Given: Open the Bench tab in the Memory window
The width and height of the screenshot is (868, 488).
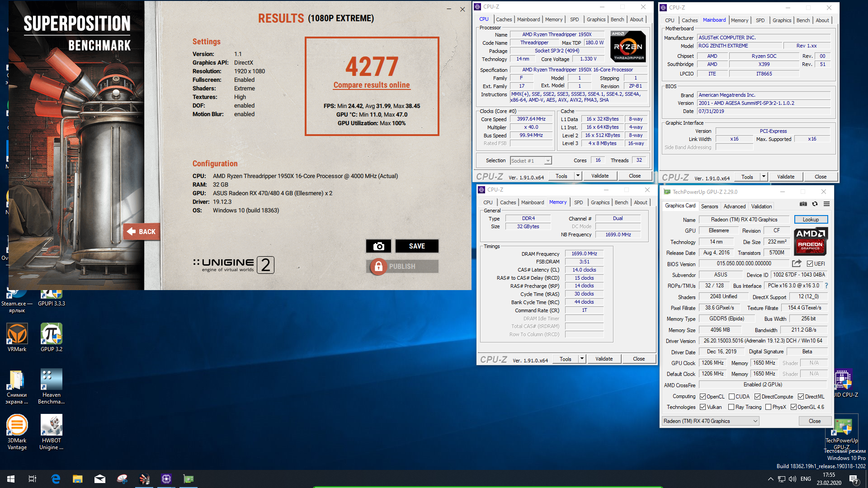Looking at the screenshot, I should point(621,202).
